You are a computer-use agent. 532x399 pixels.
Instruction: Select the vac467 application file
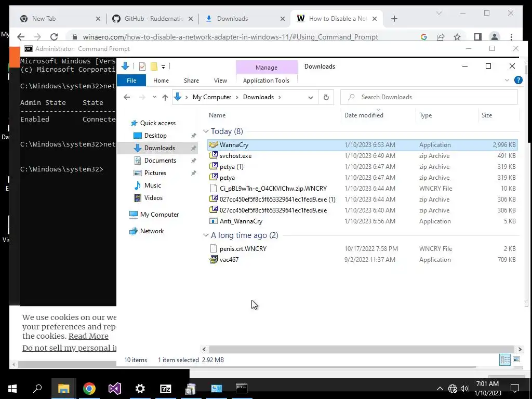point(362,260)
